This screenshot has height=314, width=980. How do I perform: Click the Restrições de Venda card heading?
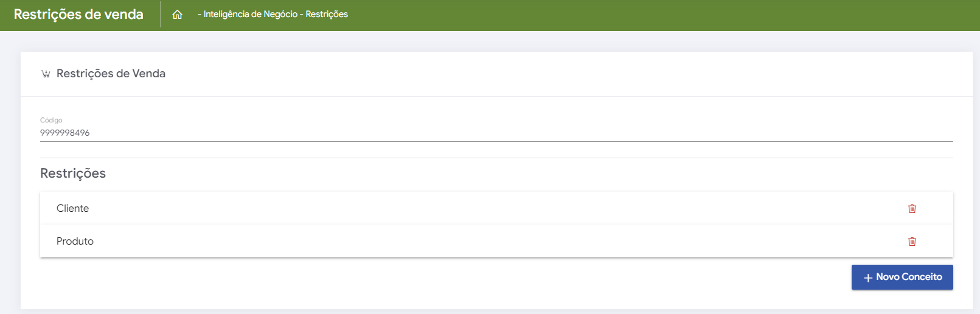(x=111, y=74)
